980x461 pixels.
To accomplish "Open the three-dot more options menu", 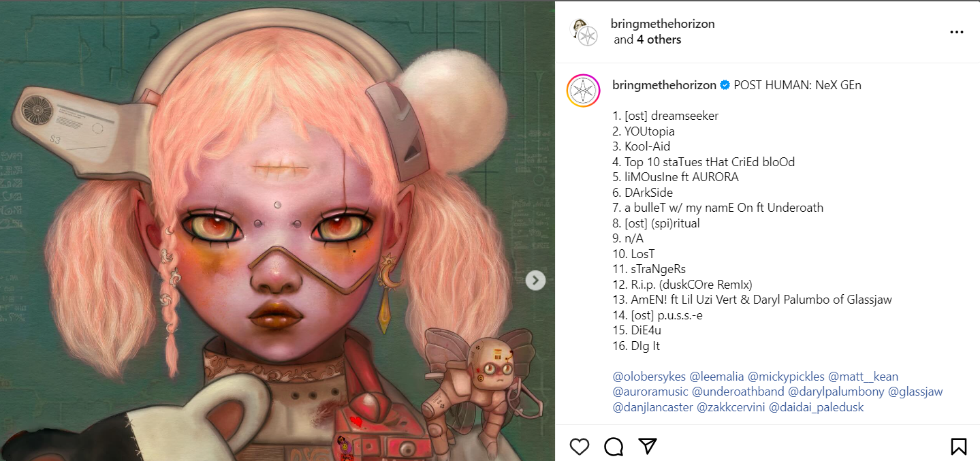I will point(957,32).
